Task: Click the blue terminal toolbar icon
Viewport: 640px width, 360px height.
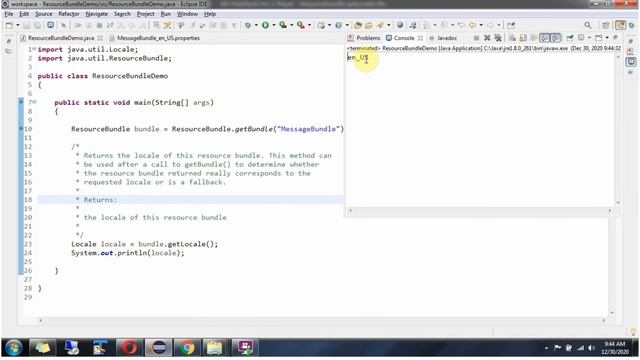Action: click(50, 25)
